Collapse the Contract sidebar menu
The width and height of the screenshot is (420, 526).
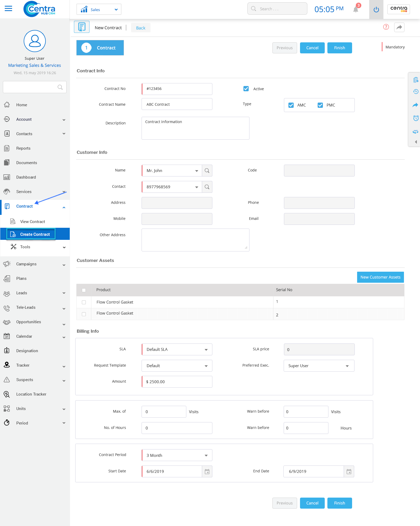click(64, 208)
